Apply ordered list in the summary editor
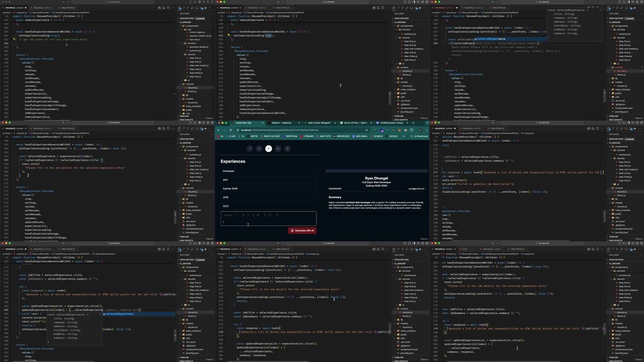 pyautogui.click(x=265, y=215)
